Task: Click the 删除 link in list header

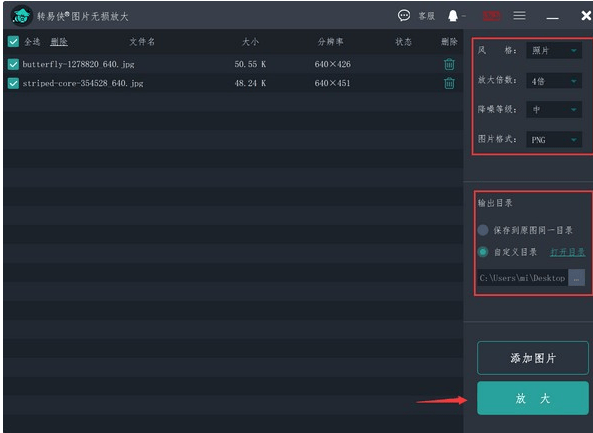Action: tap(59, 42)
